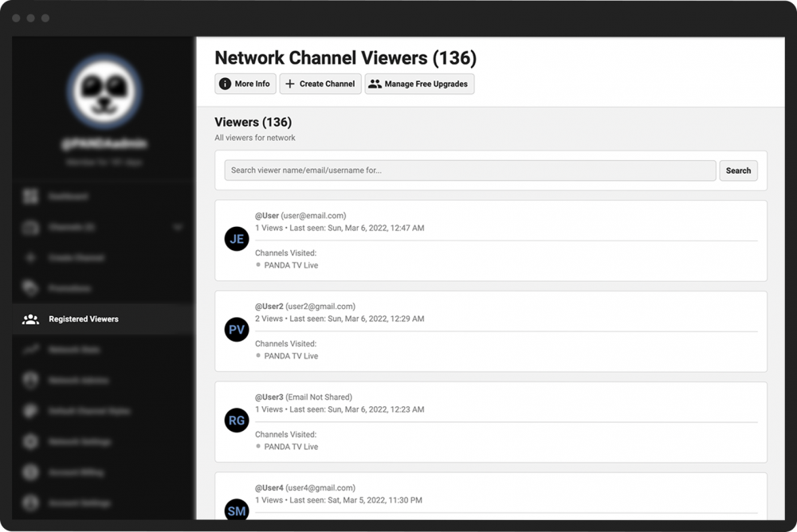Click the viewer search input field
This screenshot has width=797, height=532.
point(470,170)
